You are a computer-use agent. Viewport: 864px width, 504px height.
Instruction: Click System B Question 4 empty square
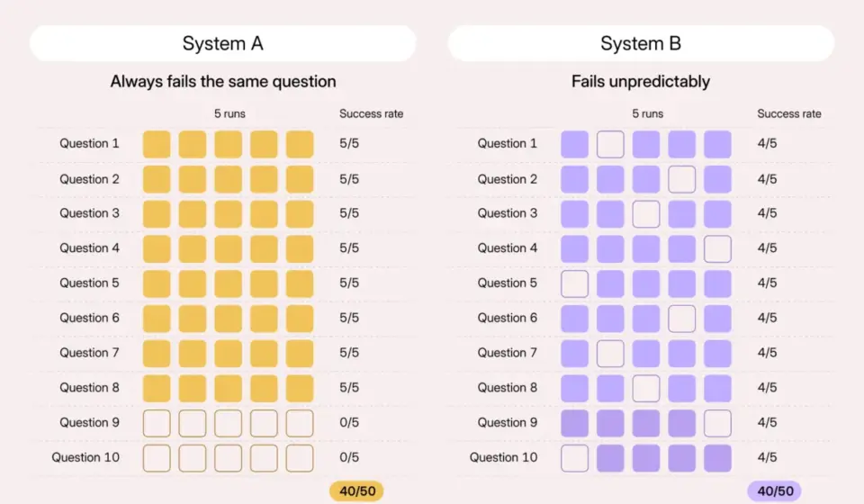718,249
